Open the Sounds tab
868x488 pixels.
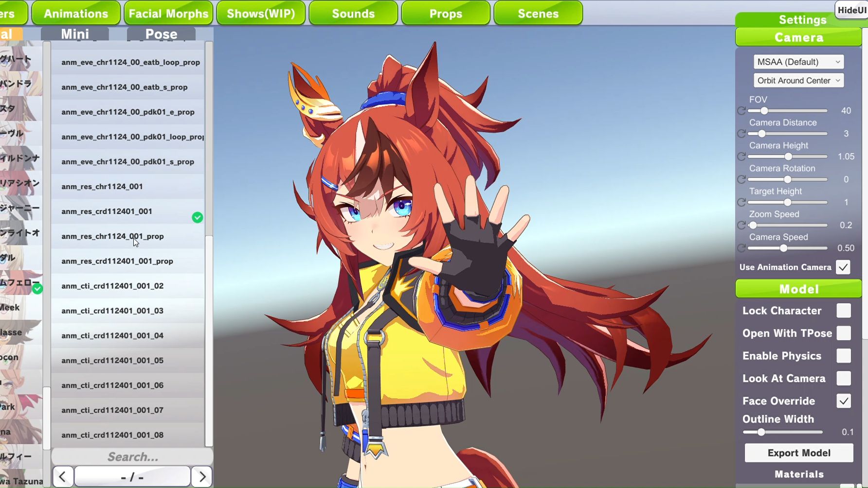tap(353, 13)
